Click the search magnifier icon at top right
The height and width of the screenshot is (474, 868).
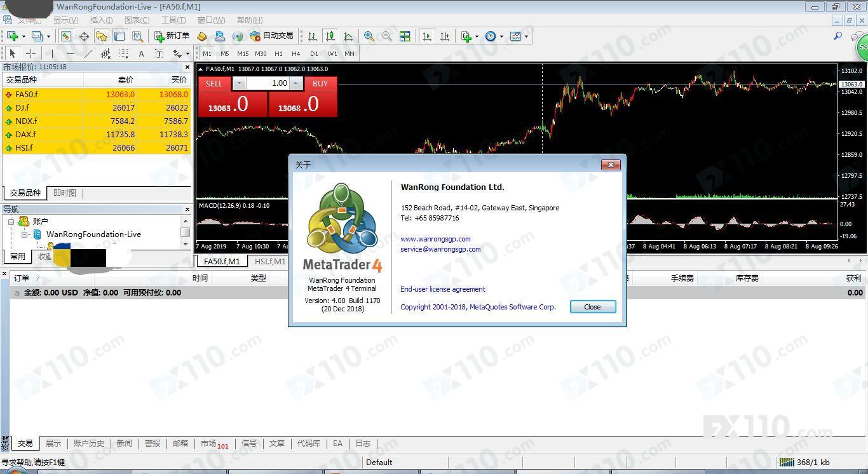click(x=837, y=36)
